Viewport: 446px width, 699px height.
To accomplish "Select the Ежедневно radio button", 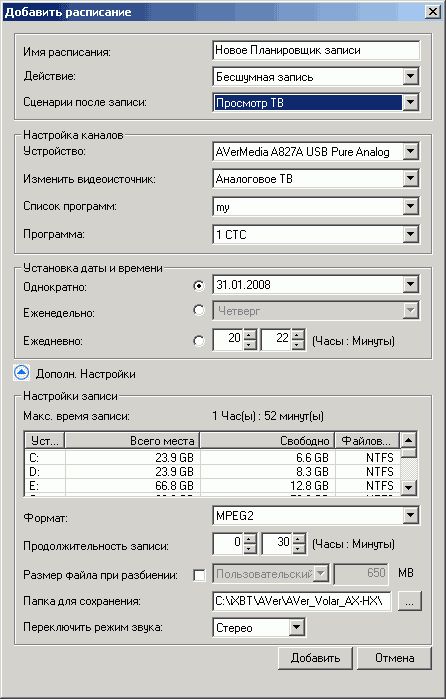I will (x=199, y=341).
